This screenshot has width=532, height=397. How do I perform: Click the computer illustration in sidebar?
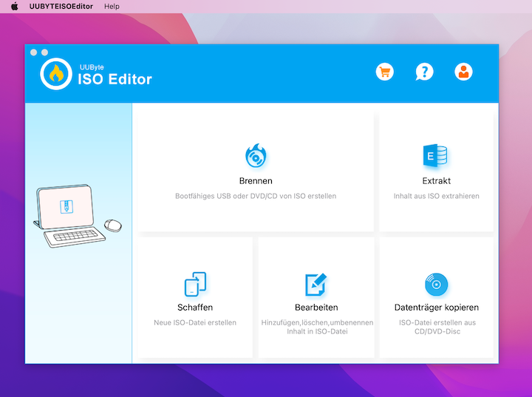click(x=78, y=216)
